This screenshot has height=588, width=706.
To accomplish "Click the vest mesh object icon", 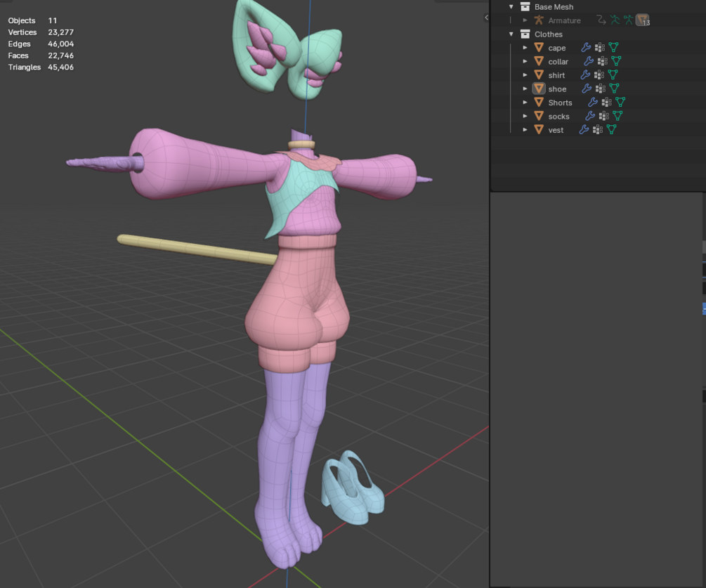I will [x=539, y=130].
